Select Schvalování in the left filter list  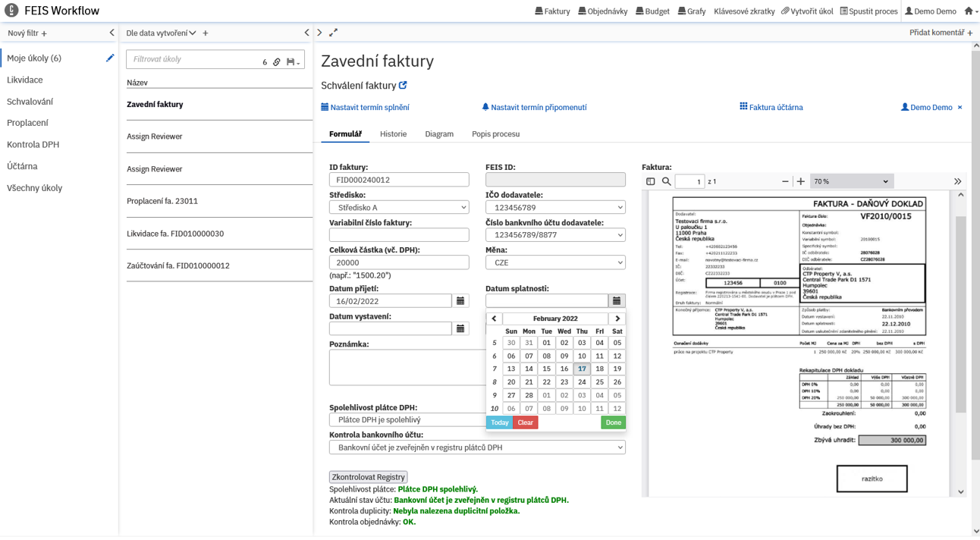[30, 102]
